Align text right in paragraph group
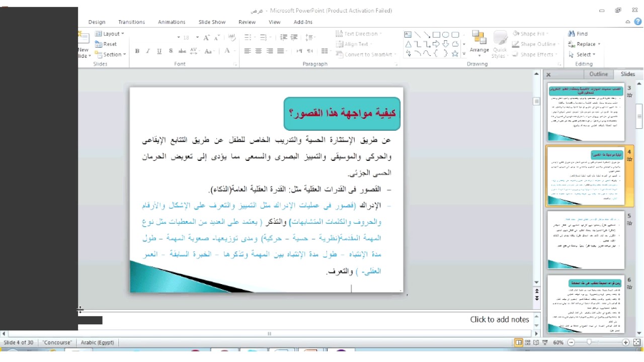 click(x=270, y=51)
